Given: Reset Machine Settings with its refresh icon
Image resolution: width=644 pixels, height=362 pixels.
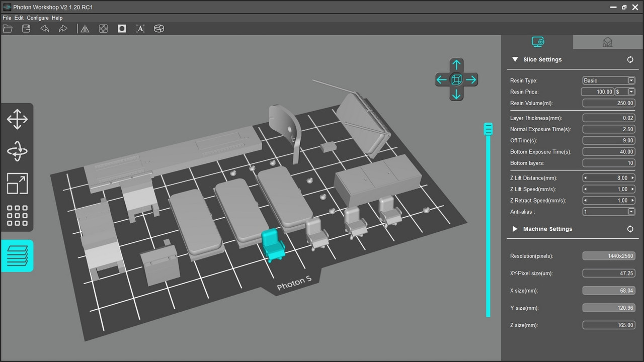Looking at the screenshot, I should tap(630, 229).
